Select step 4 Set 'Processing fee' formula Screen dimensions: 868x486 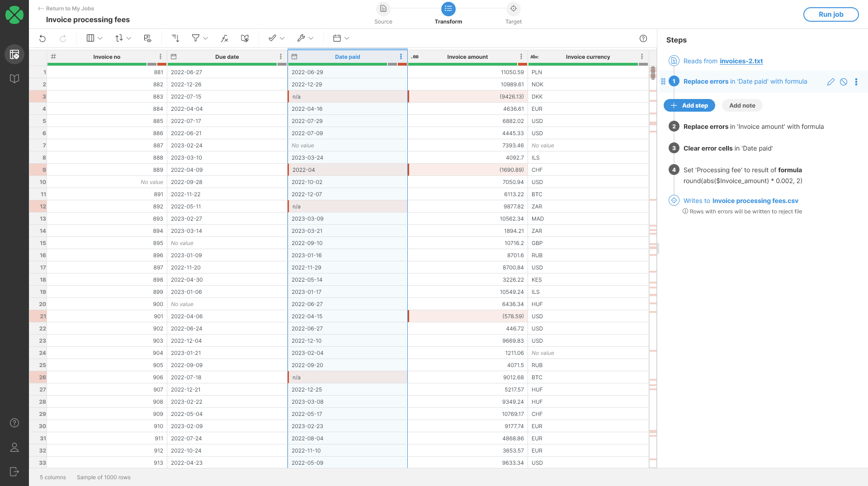click(742, 170)
